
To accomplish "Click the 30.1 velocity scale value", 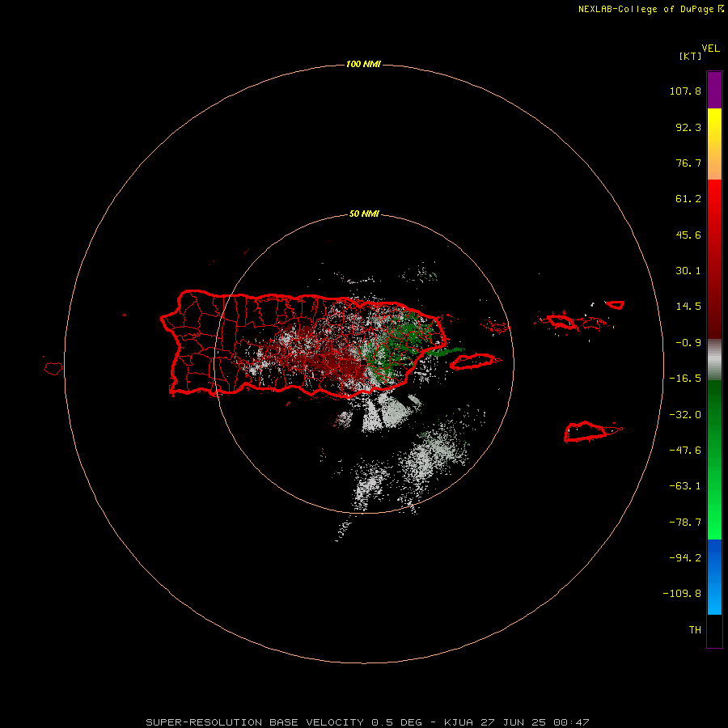I will 688,271.
